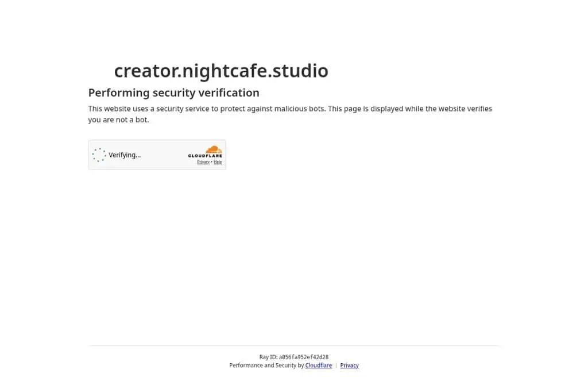Click the Ray ID a056fa952ef42d28 text
This screenshot has width=588, height=377.
pos(294,357)
